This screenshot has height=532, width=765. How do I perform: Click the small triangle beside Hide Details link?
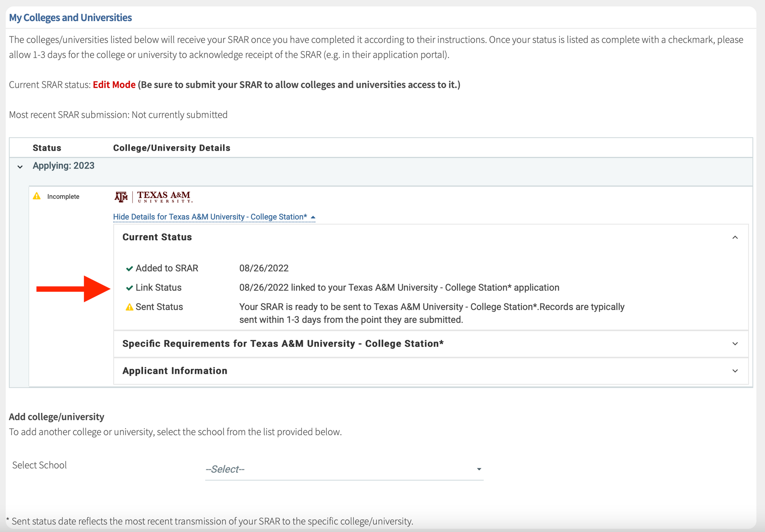(313, 217)
